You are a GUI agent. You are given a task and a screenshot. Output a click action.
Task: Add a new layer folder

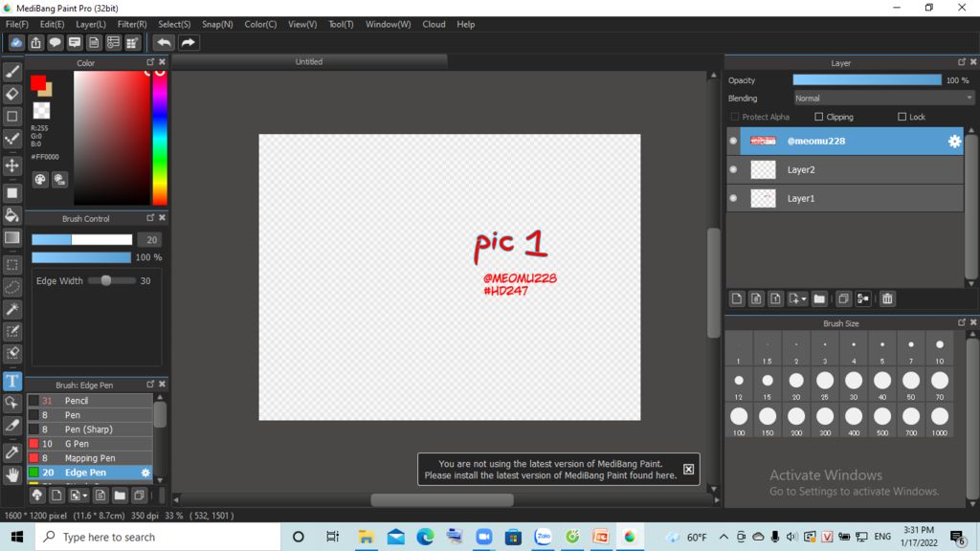pos(819,298)
